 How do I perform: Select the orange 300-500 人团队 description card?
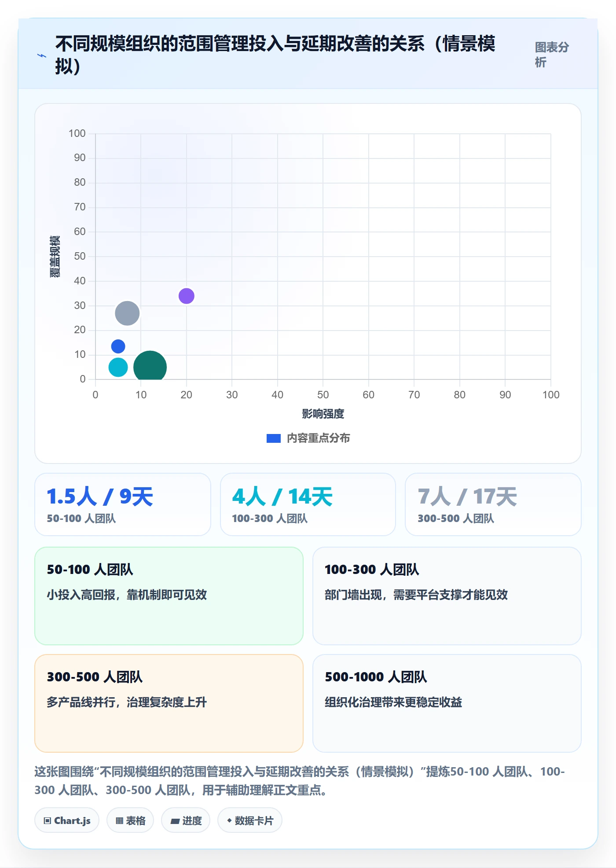click(169, 703)
